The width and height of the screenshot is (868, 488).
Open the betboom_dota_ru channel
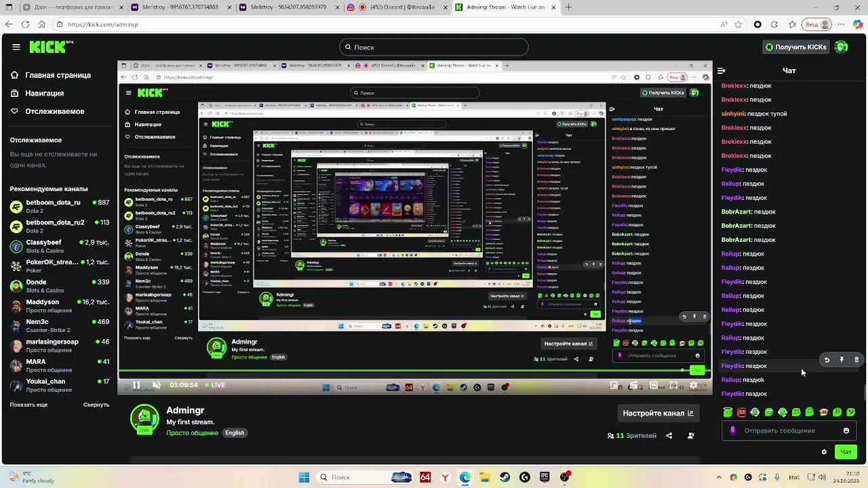click(x=59, y=206)
